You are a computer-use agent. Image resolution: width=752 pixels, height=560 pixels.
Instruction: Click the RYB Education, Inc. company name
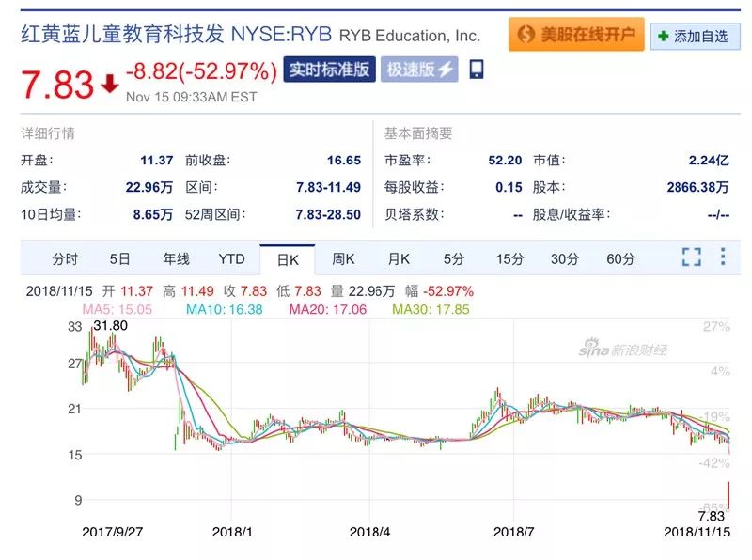[410, 36]
